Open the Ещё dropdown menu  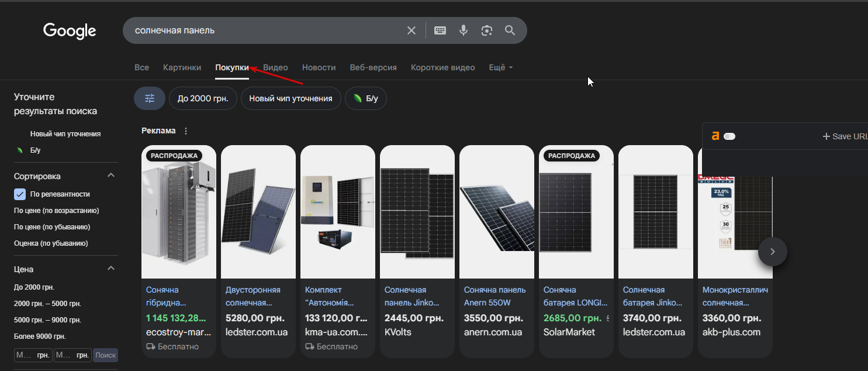501,68
